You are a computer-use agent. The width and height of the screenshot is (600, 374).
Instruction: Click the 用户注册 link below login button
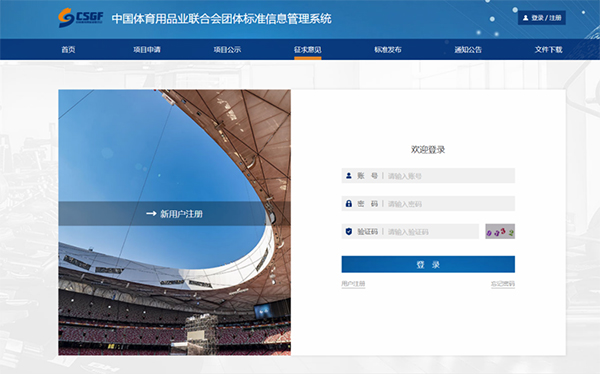click(x=353, y=284)
